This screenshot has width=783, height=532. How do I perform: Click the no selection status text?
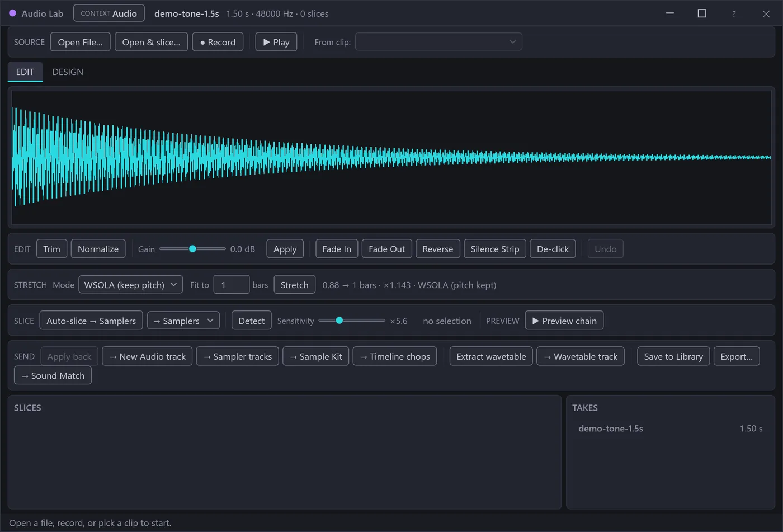click(447, 321)
